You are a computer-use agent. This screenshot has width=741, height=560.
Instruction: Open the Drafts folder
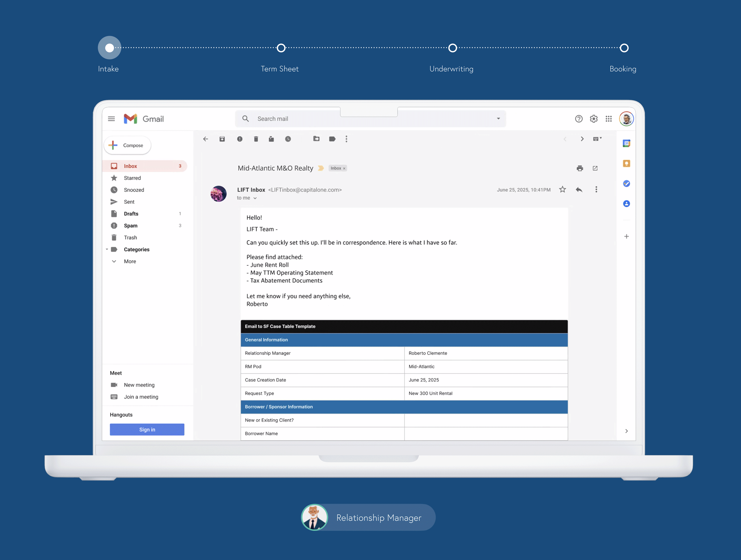tap(131, 214)
